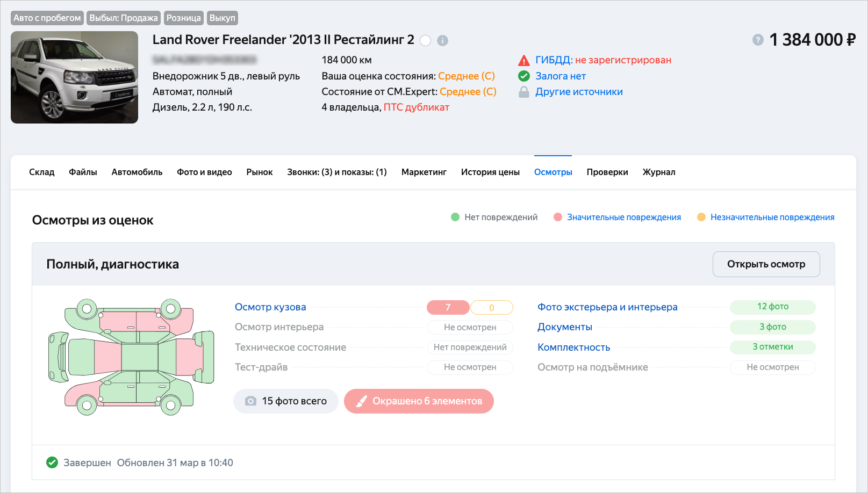
Task: Switch to the Журнал tab
Action: coord(659,172)
